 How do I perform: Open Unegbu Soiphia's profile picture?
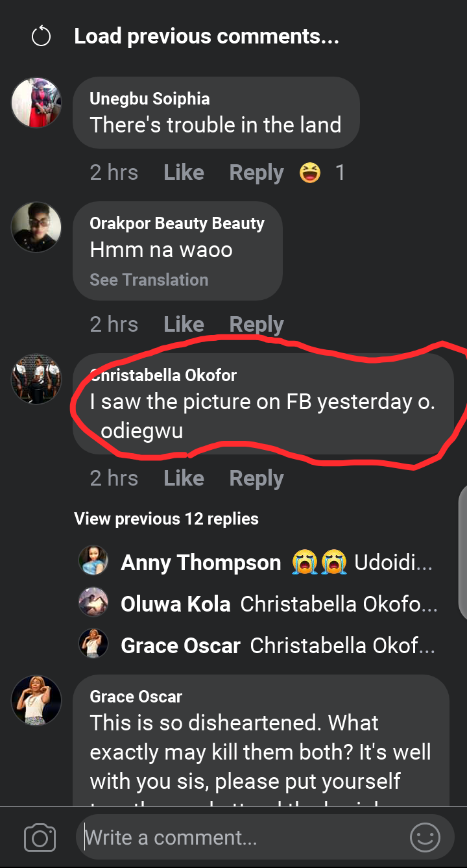36,103
